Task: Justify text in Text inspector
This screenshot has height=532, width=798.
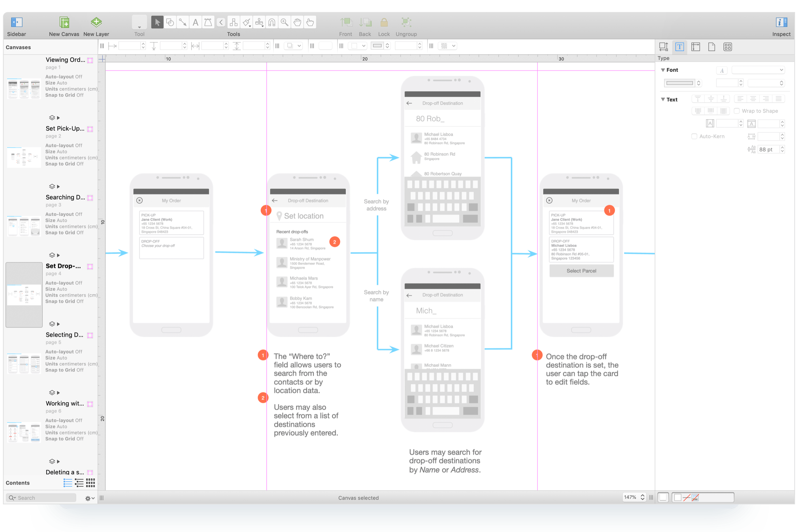Action: pyautogui.click(x=779, y=99)
